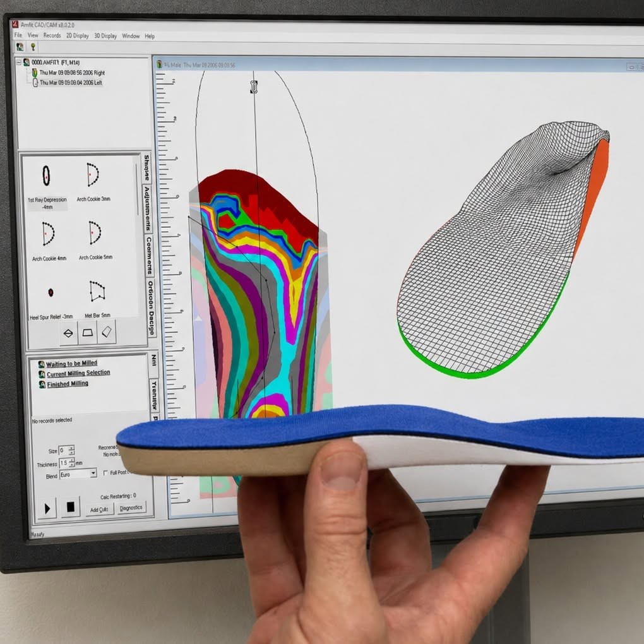Click the wireframe 3D insole model
Screen dimensions: 644x644
tap(504, 249)
